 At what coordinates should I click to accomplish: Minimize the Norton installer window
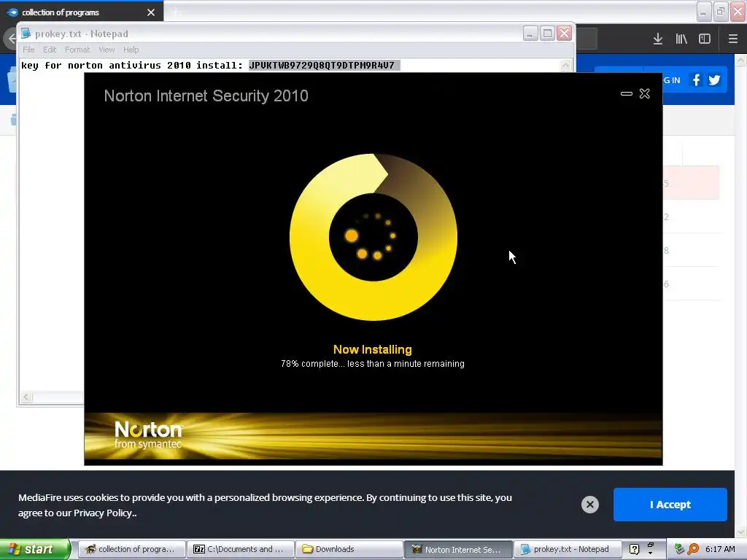click(x=627, y=94)
